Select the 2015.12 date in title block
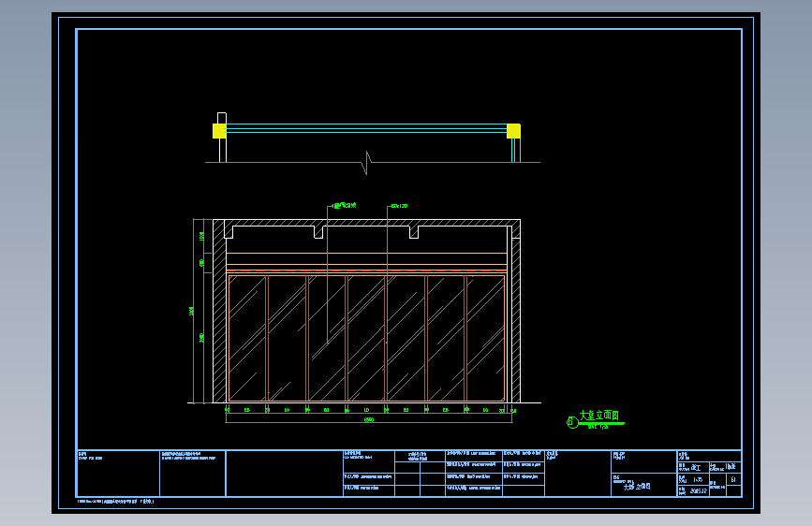 coord(698,490)
